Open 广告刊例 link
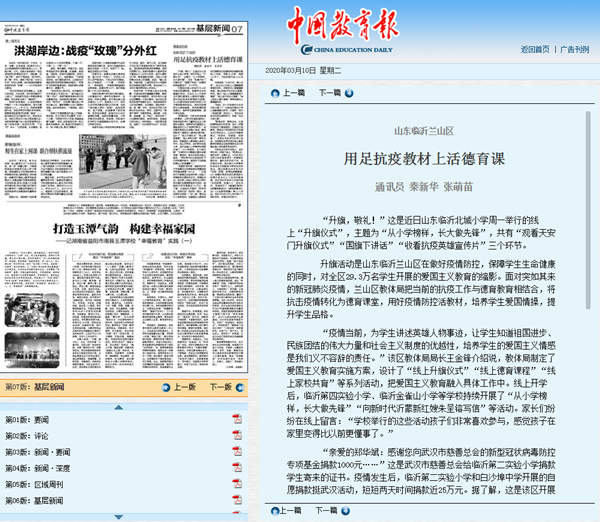The image size is (600, 522). tap(574, 49)
